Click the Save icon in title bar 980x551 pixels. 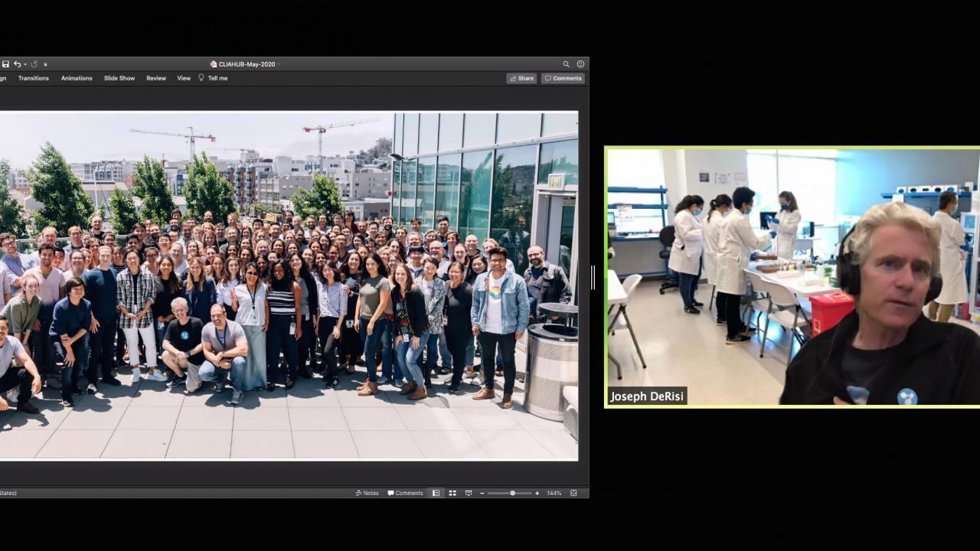(5, 64)
